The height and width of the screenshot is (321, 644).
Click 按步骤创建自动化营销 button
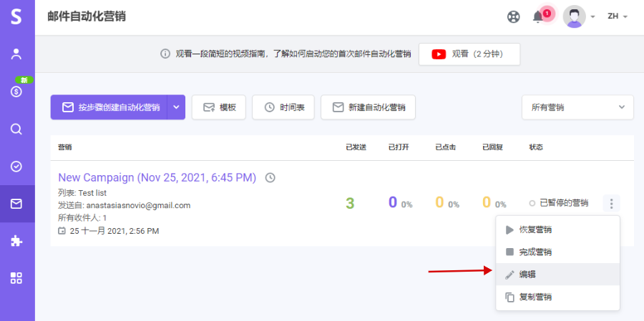coord(109,107)
